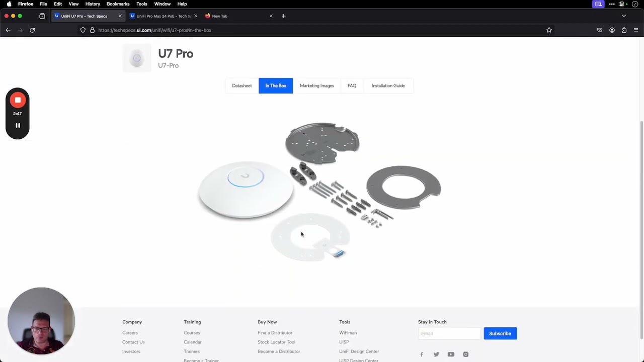644x362 pixels.
Task: Open the File menu
Action: pos(43,4)
